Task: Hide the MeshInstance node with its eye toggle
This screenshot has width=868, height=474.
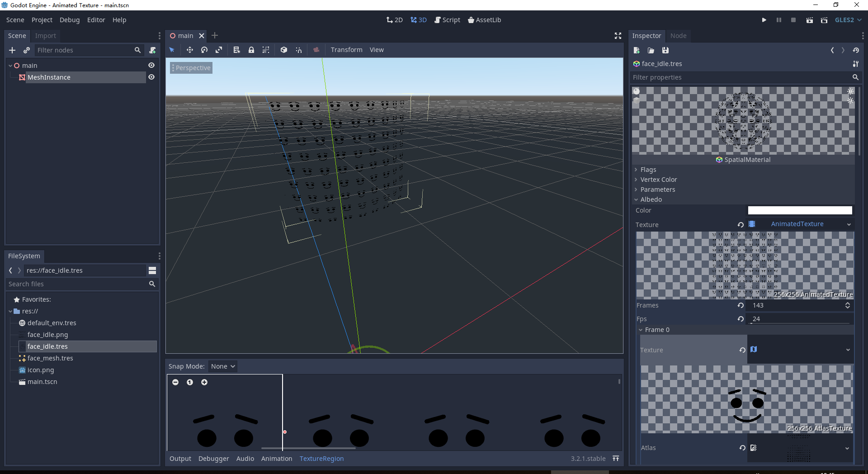Action: pyautogui.click(x=151, y=77)
